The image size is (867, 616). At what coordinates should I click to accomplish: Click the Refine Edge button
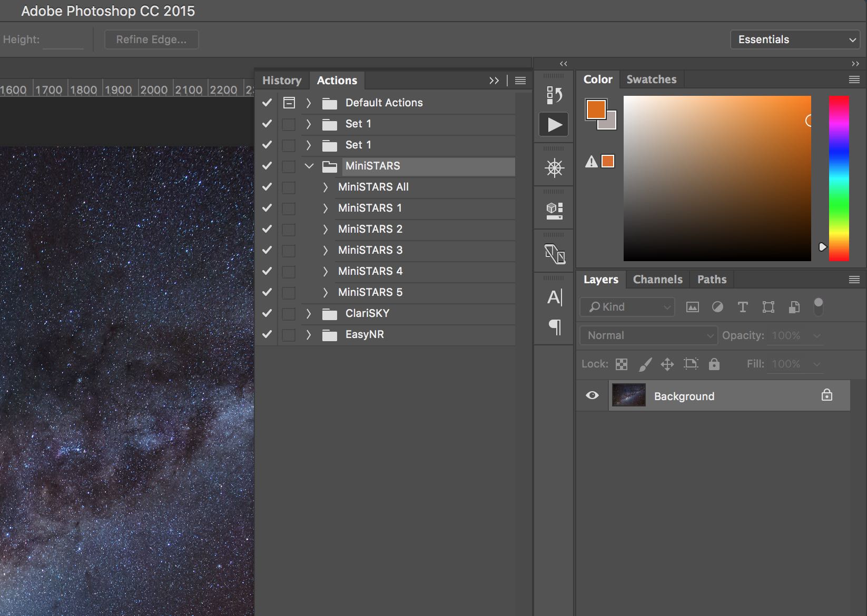(151, 39)
